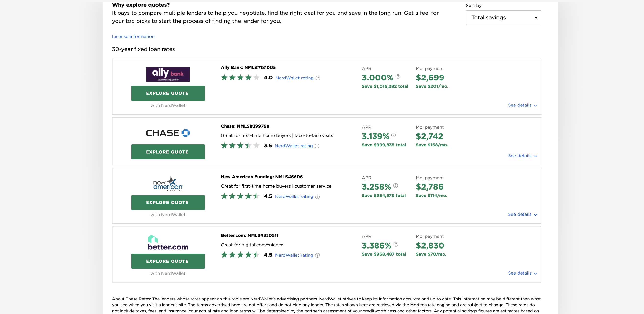The height and width of the screenshot is (314, 644).
Task: Click help icon next to Ally Bank APR
Action: pyautogui.click(x=398, y=77)
